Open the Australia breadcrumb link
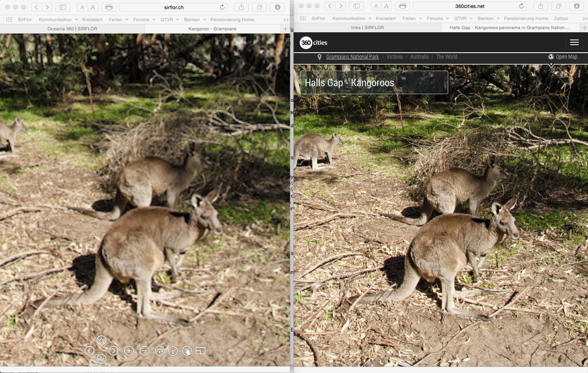Image resolution: width=588 pixels, height=373 pixels. click(419, 57)
